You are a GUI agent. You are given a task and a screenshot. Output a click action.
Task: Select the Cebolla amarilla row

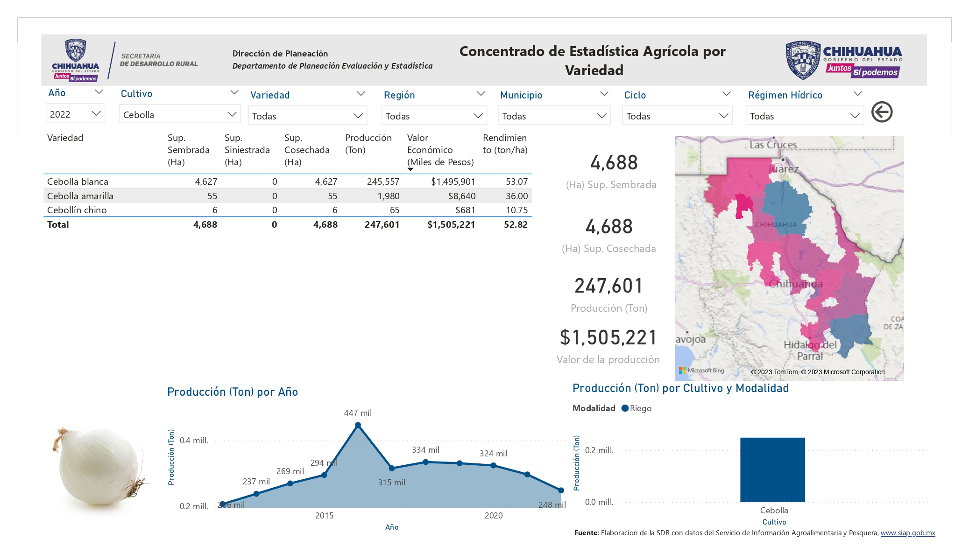288,196
